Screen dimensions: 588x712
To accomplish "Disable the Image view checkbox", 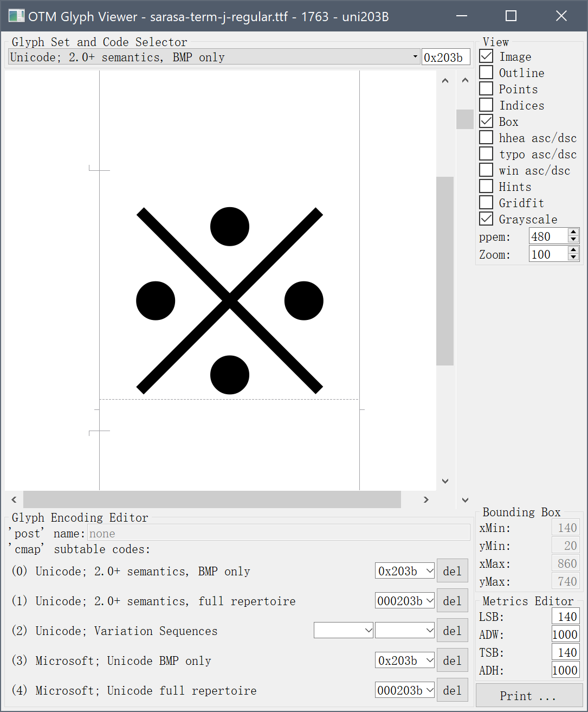I will [x=486, y=56].
